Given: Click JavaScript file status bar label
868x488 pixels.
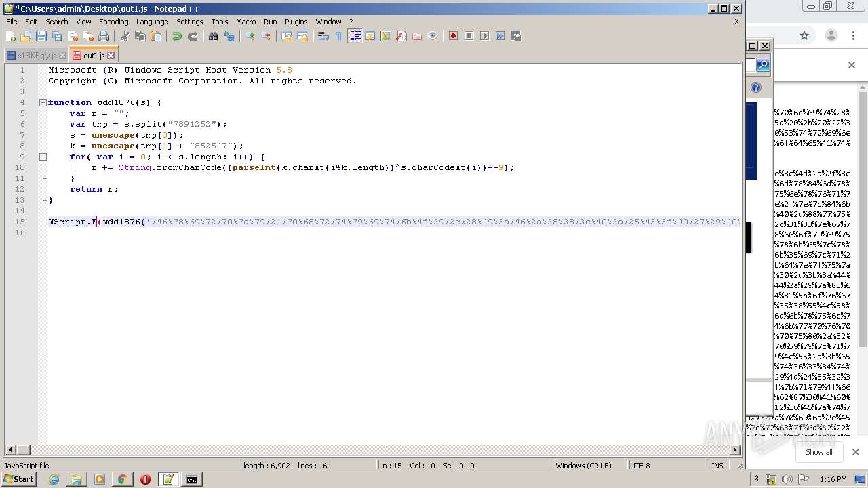Looking at the screenshot, I should click(x=26, y=466).
